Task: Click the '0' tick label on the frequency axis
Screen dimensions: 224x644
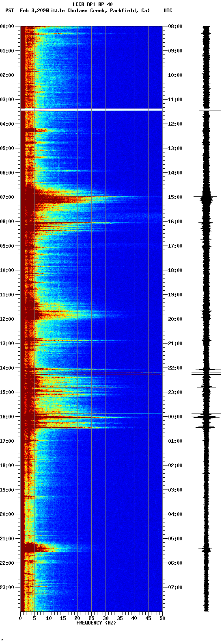Action: [20, 618]
